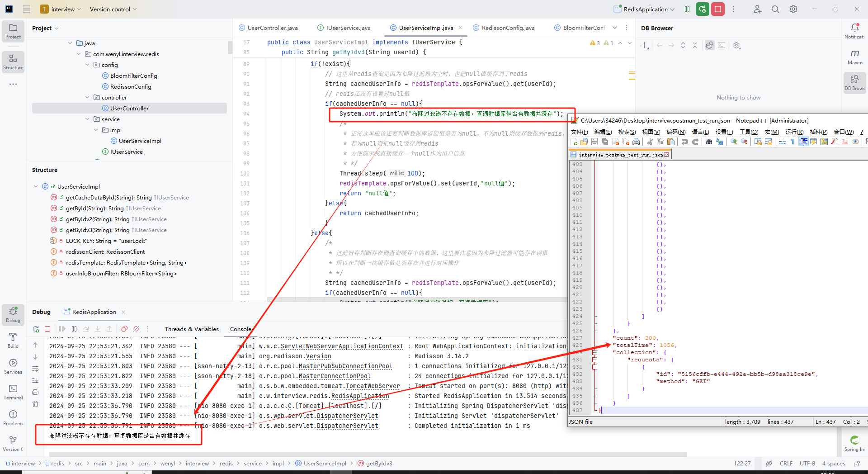868x474 pixels.
Task: Open 搜索(S) menu in Notepad++
Action: point(627,132)
